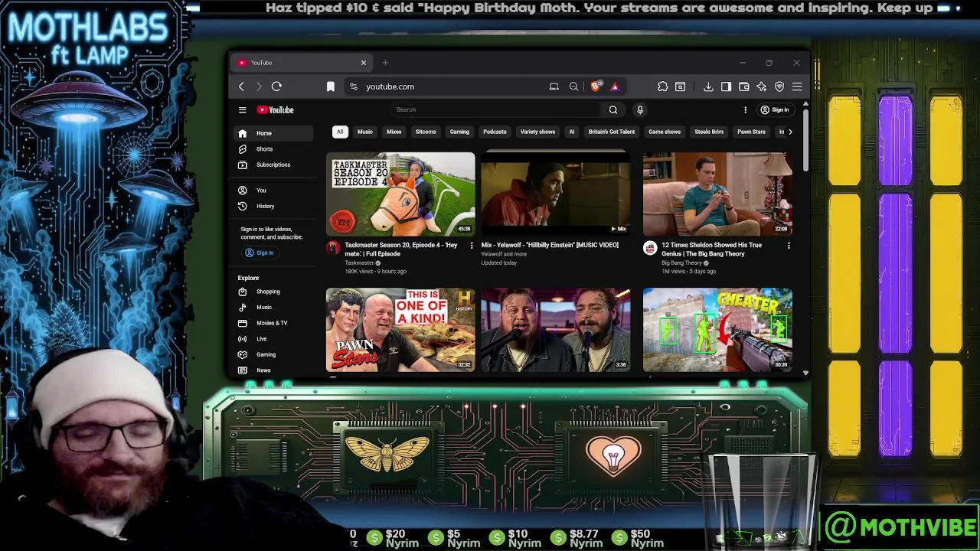Click the zoom magnifier icon in the address bar
Screen dimensions: 980x551
coord(573,86)
